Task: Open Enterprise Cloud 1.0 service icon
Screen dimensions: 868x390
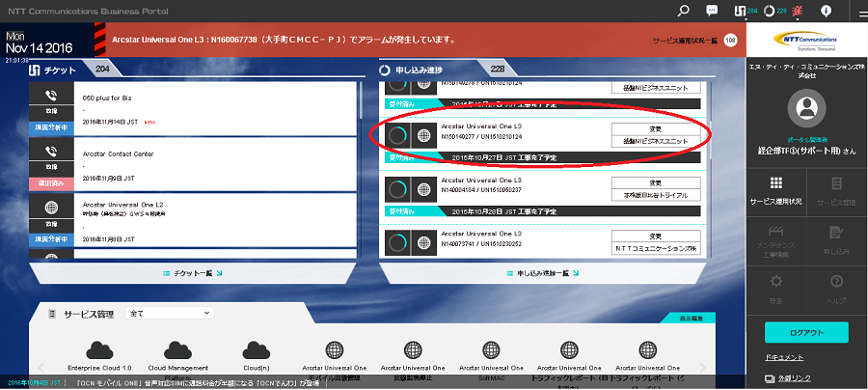Action: pyautogui.click(x=100, y=352)
